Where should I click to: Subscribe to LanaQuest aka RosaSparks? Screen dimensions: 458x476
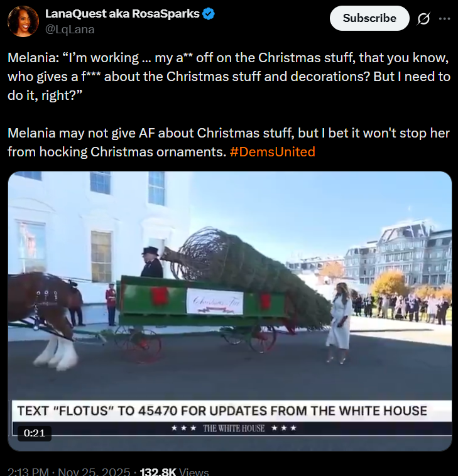coord(369,18)
